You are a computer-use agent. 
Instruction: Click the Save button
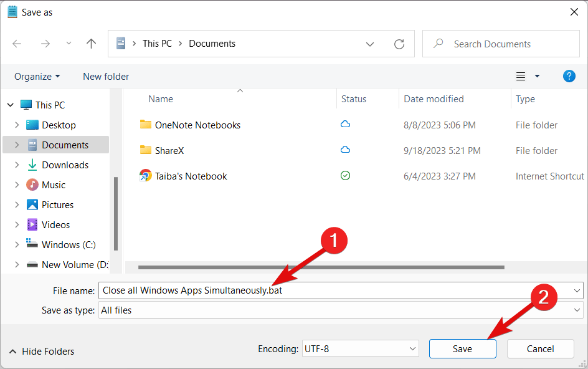click(x=462, y=349)
